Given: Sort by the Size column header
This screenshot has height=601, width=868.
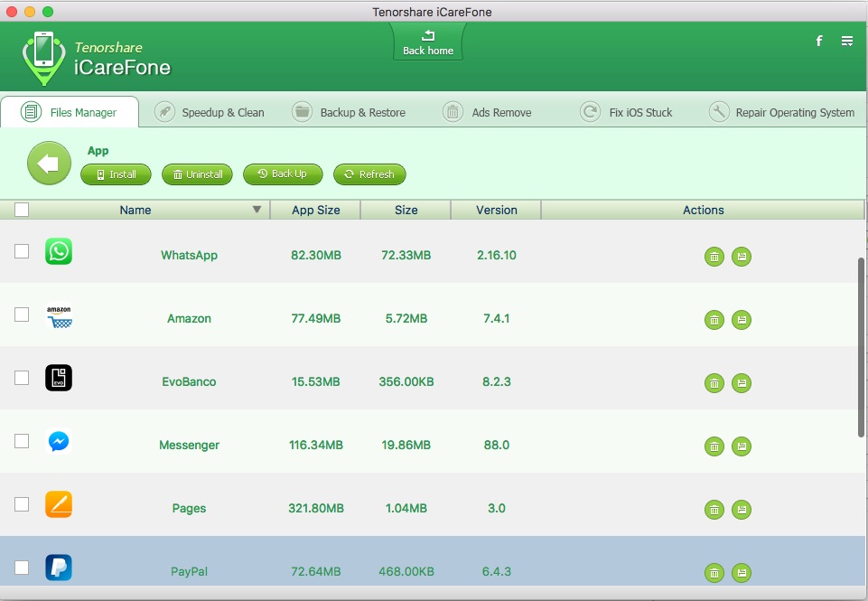Looking at the screenshot, I should 406,210.
